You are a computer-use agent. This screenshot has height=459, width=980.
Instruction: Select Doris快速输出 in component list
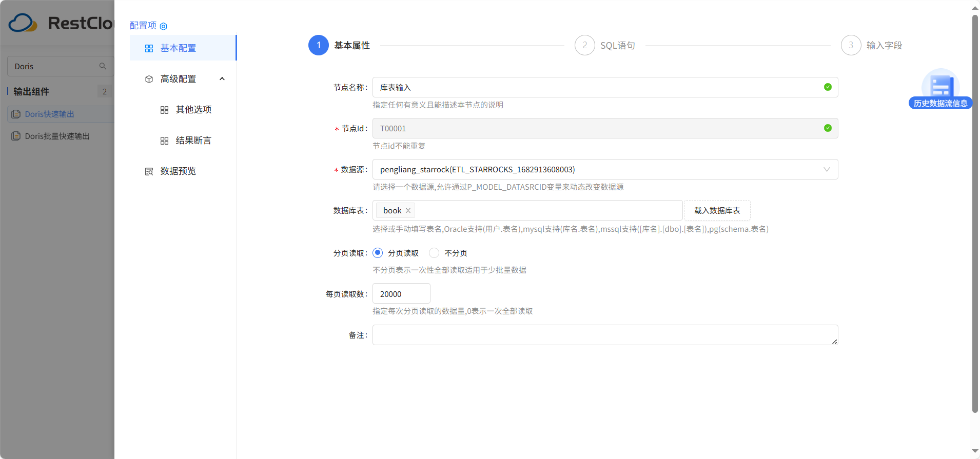point(61,114)
